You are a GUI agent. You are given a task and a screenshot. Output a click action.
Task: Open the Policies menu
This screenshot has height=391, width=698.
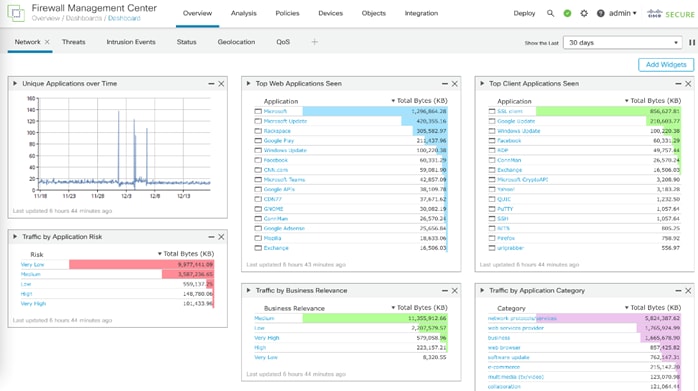point(287,13)
